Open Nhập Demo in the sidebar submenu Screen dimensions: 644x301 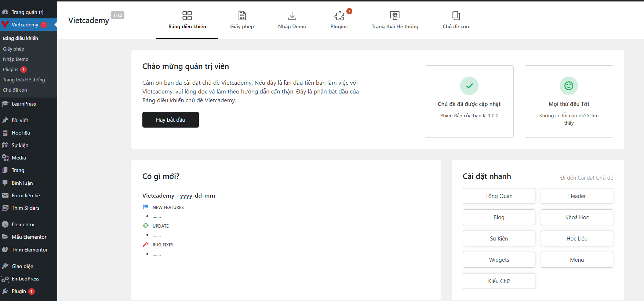point(16,59)
